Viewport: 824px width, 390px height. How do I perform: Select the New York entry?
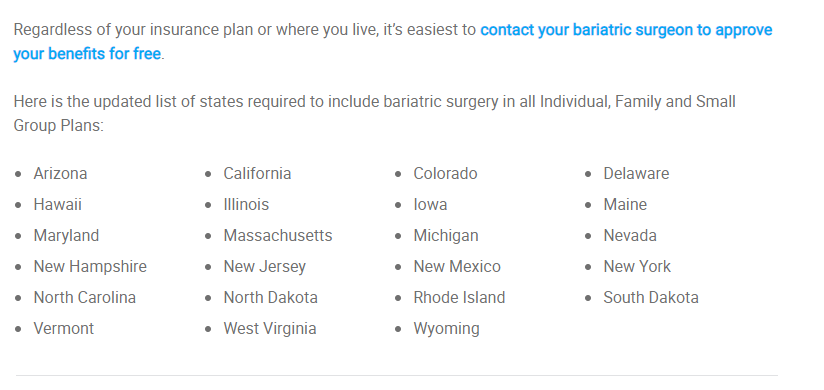pos(637,266)
